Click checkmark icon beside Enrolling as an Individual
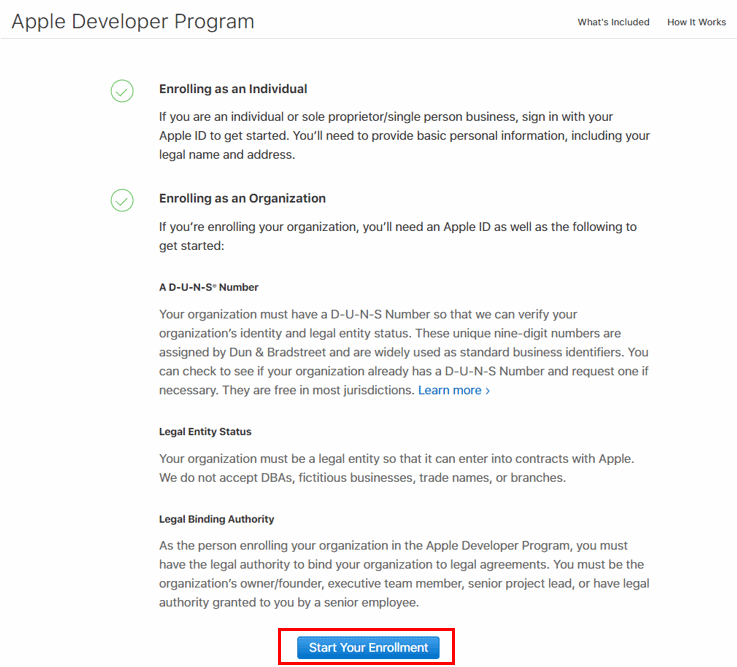Screen dimensions: 737x667 click(122, 91)
